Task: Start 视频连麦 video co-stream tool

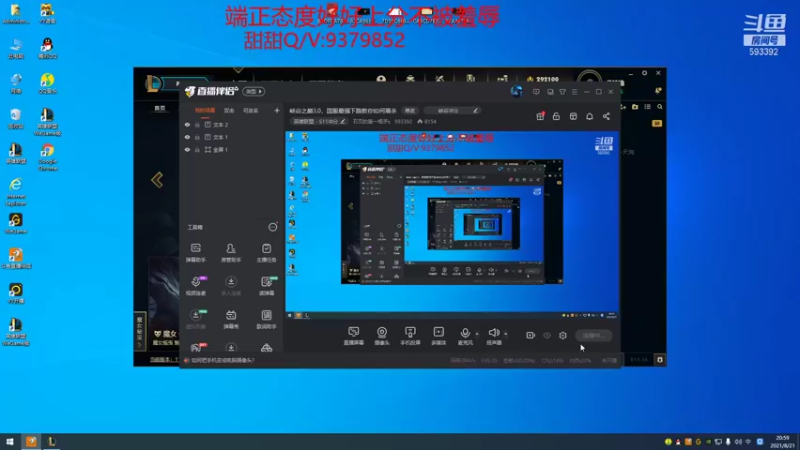Action: (195, 286)
